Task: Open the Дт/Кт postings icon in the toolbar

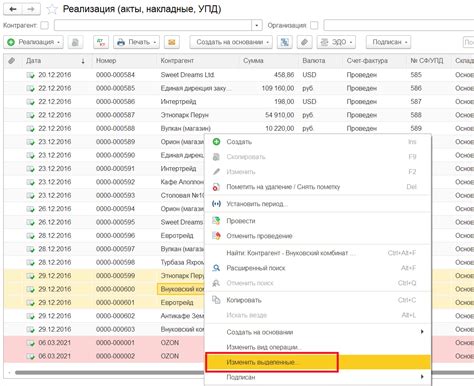Action: tap(101, 42)
